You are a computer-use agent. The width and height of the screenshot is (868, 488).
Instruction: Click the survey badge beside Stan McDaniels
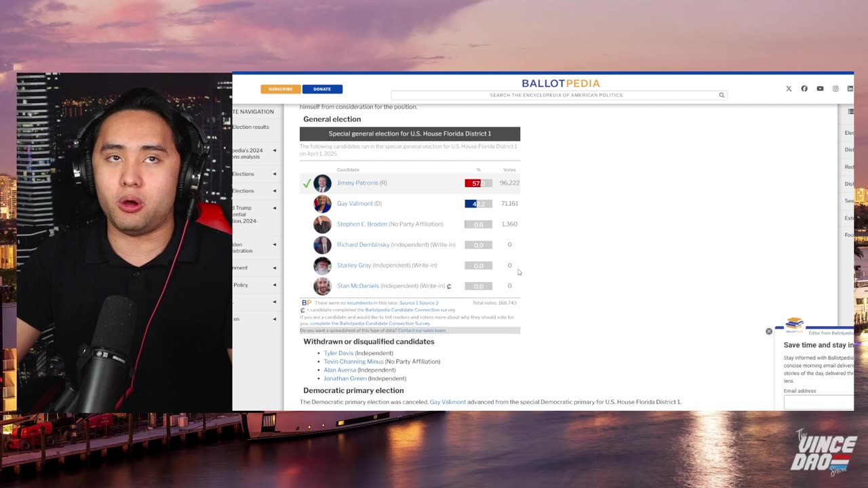pyautogui.click(x=449, y=286)
